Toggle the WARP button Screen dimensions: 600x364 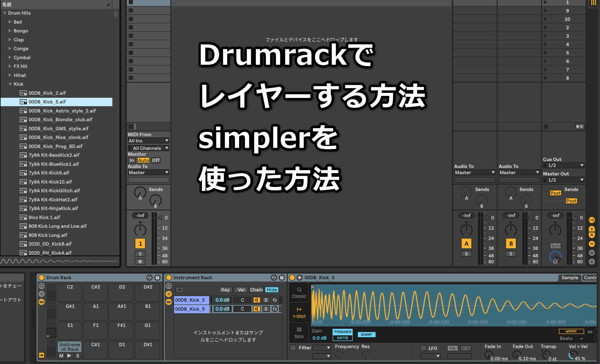coord(571,331)
